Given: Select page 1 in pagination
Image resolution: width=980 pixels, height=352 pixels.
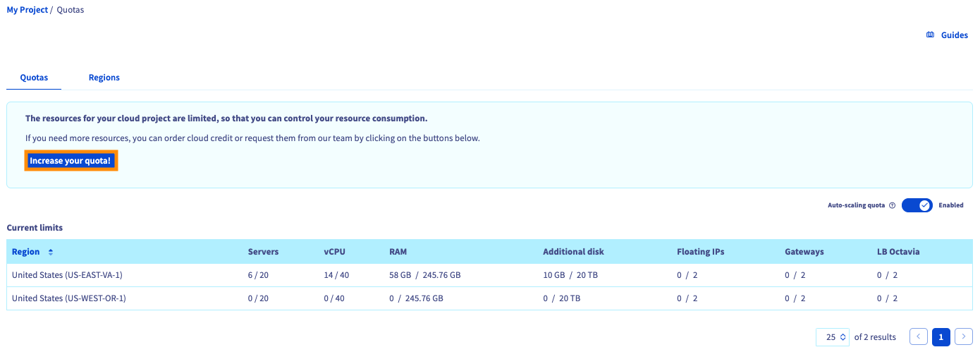Looking at the screenshot, I should point(941,336).
